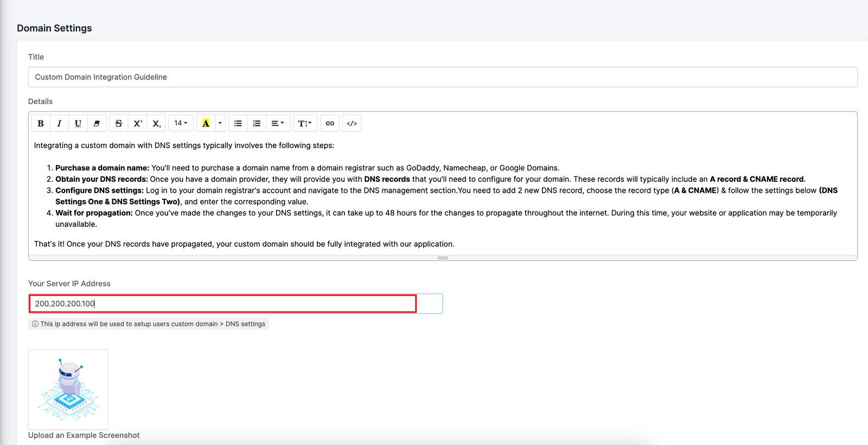Open the font size 14 dropdown
Viewport: 868px width, 445px height.
point(181,124)
